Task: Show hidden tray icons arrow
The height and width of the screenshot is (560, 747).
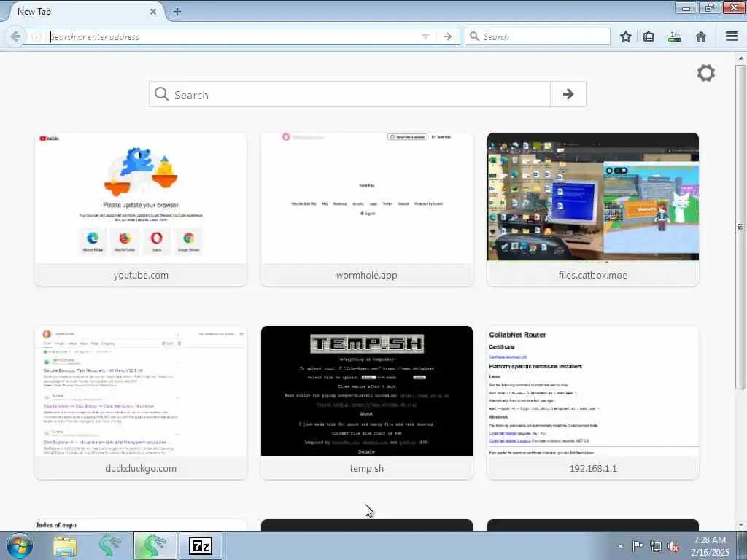Action: coord(620,546)
